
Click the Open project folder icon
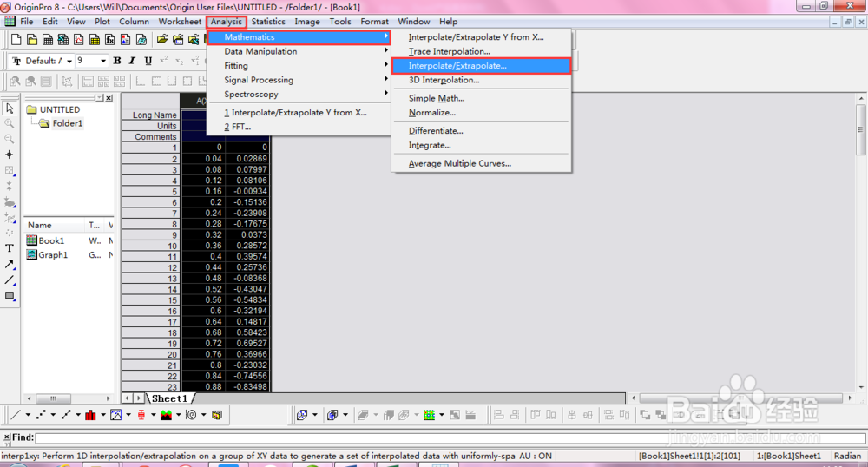coord(161,39)
